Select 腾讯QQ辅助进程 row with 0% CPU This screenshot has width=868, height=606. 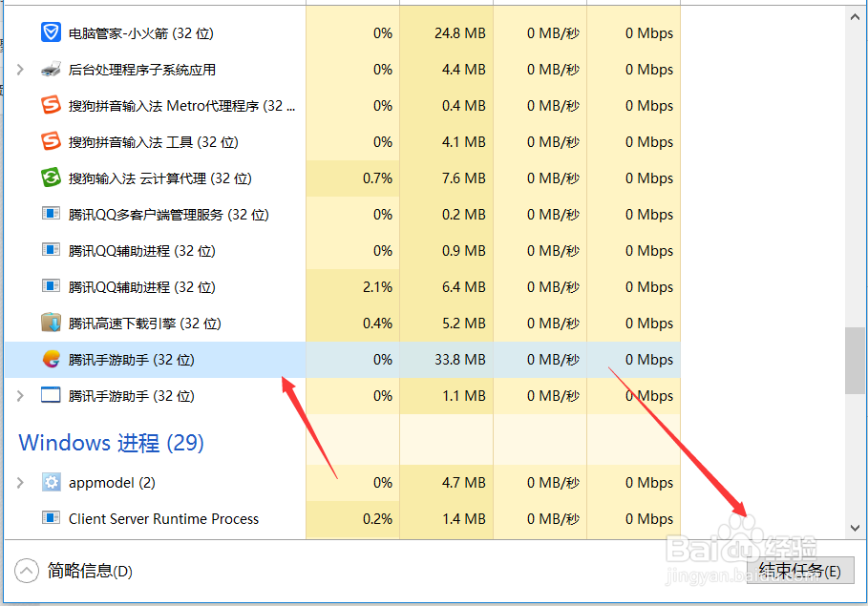click(x=141, y=251)
